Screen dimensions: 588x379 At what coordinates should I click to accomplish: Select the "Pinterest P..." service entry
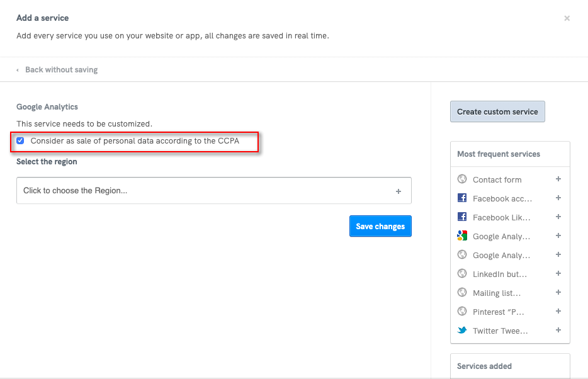[x=498, y=312]
